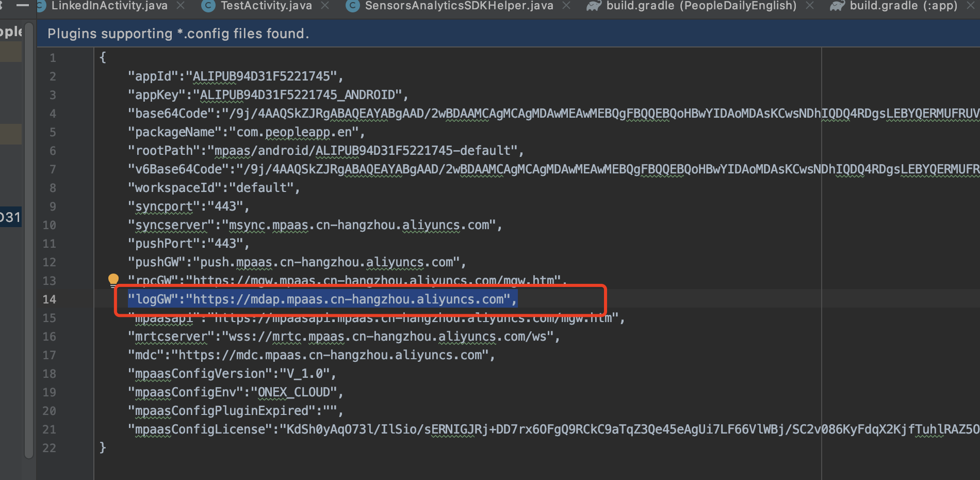Click the class icon on SensorsAnalyticsSDKHelper.java tab
980x480 pixels.
[x=353, y=6]
